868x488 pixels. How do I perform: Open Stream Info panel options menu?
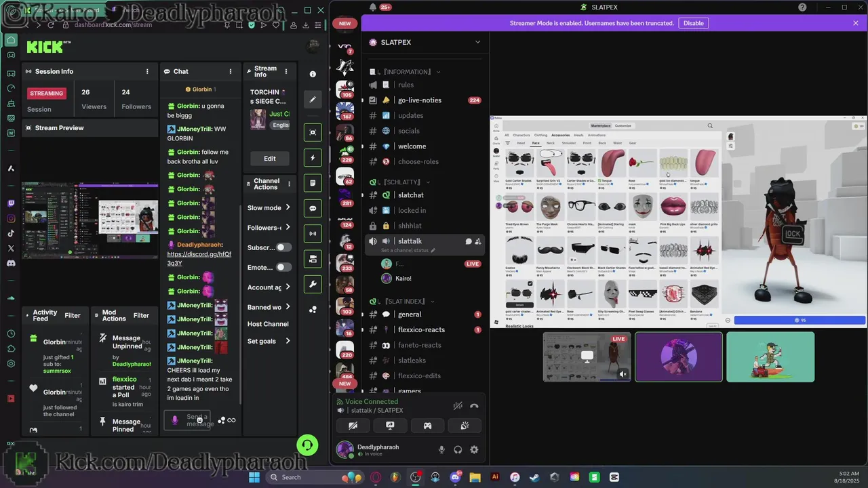286,71
